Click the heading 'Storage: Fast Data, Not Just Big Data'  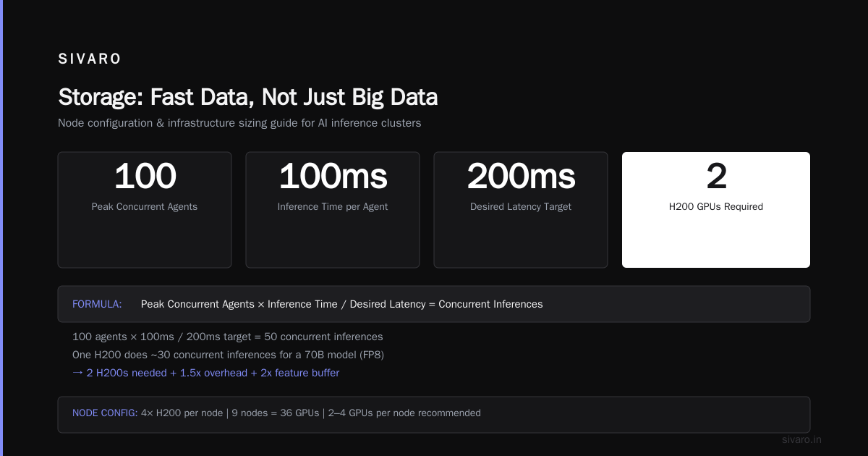coord(247,97)
